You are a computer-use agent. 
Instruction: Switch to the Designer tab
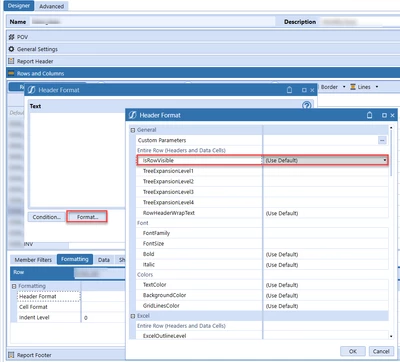click(x=19, y=6)
